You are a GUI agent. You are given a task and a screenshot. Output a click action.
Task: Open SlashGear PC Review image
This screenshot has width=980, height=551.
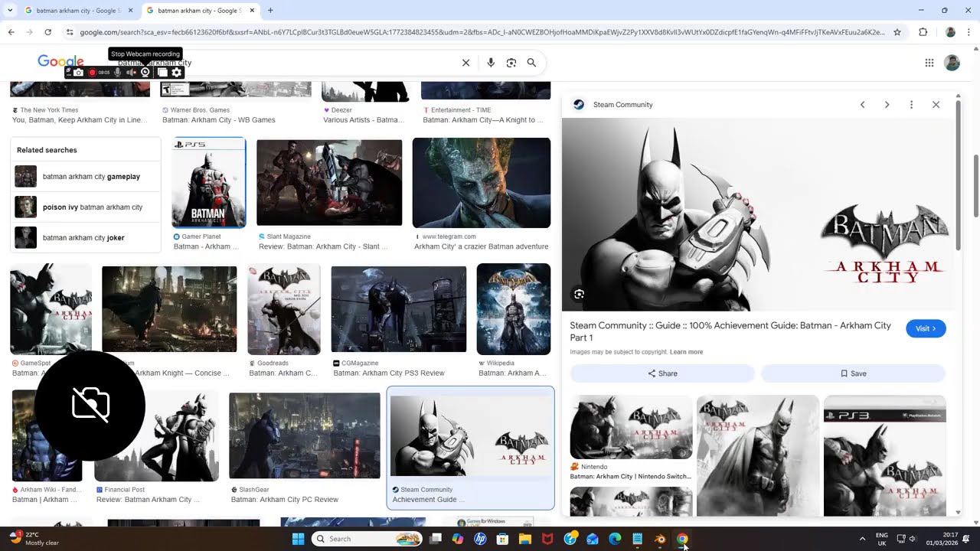tap(305, 435)
